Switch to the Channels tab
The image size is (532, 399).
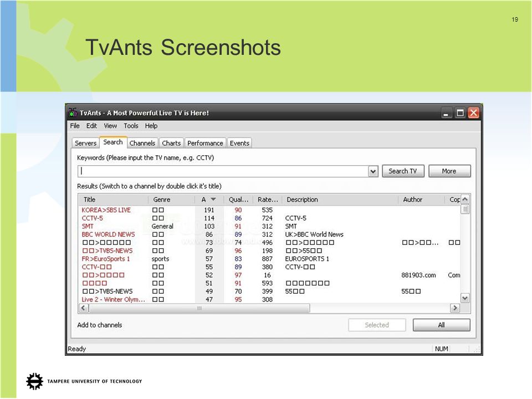click(142, 143)
